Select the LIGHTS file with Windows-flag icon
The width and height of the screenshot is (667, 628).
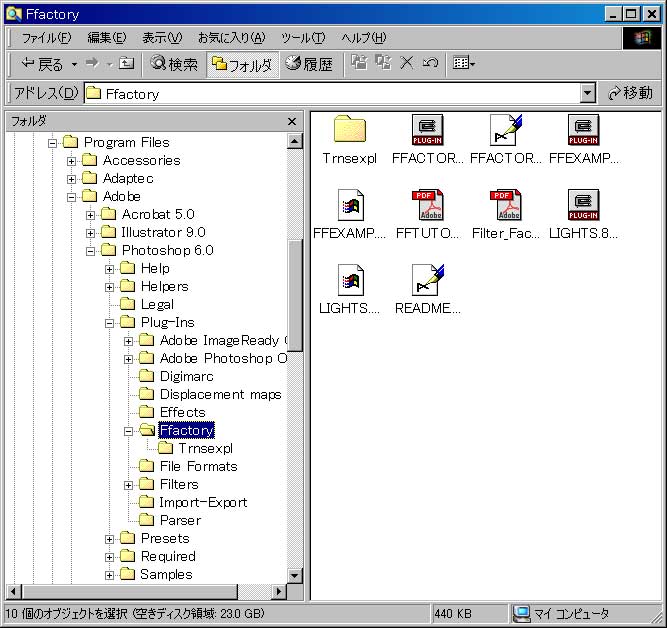(x=351, y=280)
